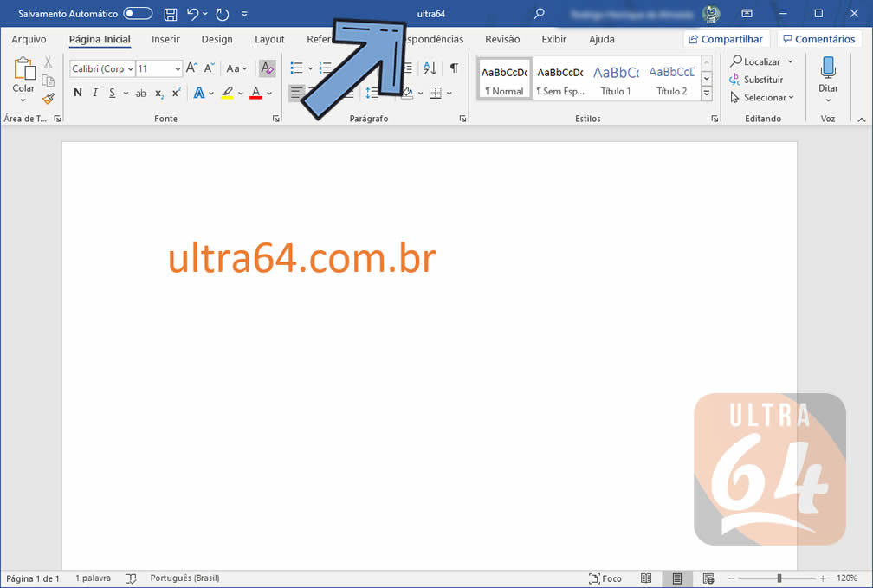Open the Comentários button
The height and width of the screenshot is (588, 873).
click(819, 39)
